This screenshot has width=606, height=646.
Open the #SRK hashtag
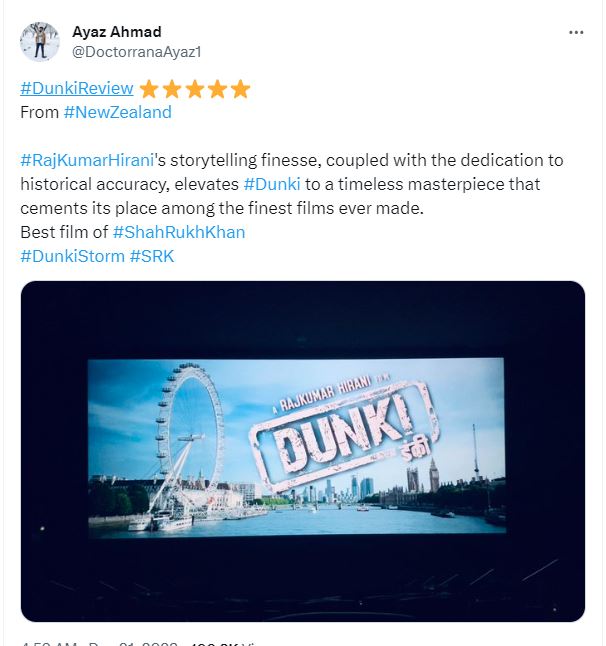click(x=154, y=256)
